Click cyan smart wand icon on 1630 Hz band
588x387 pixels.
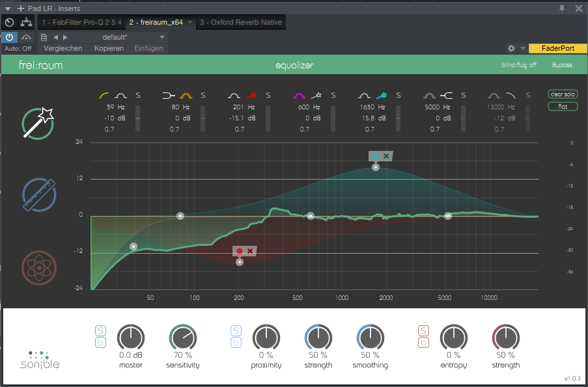click(382, 96)
